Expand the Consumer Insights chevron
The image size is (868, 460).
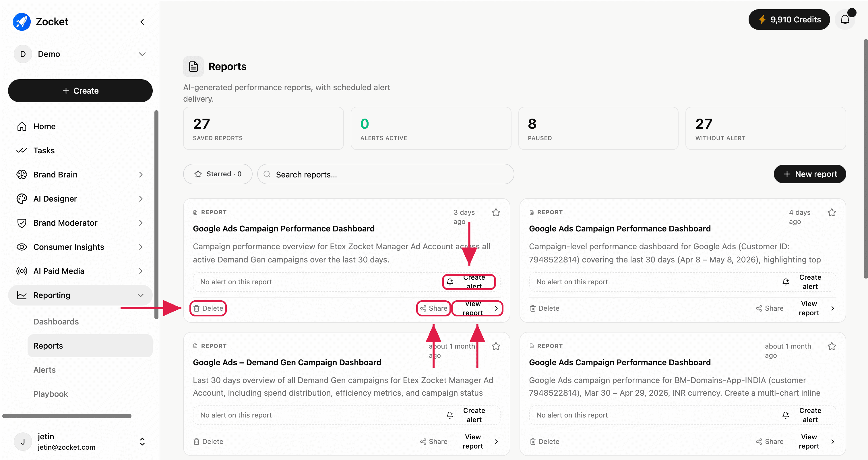pyautogui.click(x=141, y=247)
